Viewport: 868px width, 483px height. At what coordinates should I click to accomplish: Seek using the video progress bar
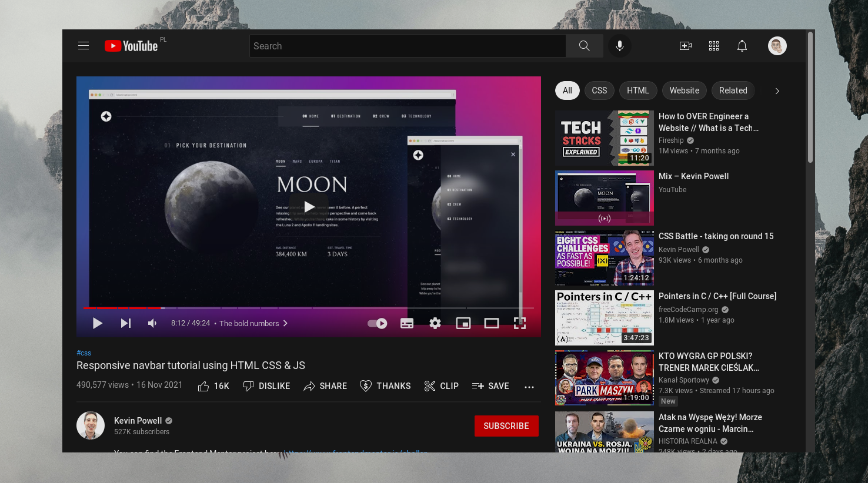pos(308,308)
